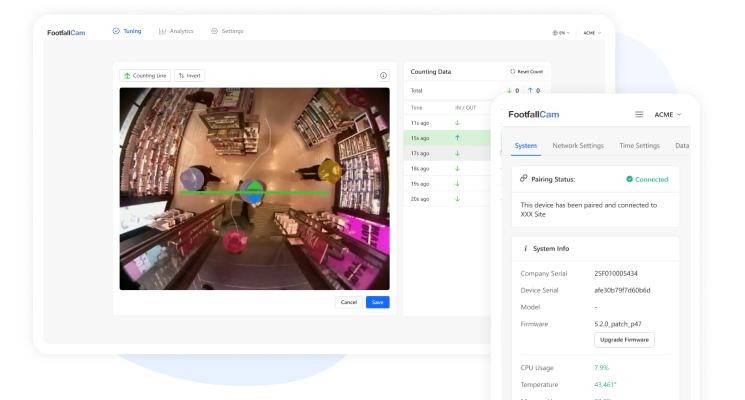The width and height of the screenshot is (745, 400).
Task: Open the hamburger menu in phone window
Action: (x=639, y=114)
